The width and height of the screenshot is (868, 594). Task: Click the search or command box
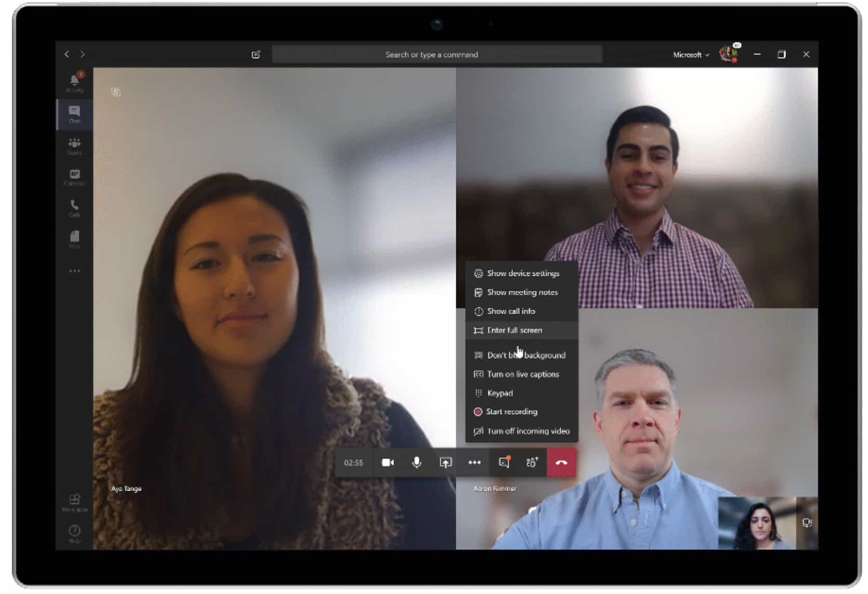[x=437, y=55]
